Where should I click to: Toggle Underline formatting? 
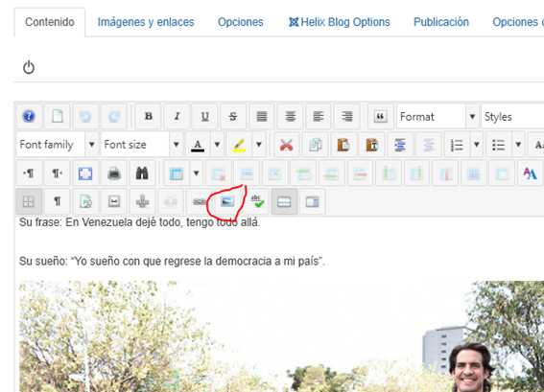205,116
